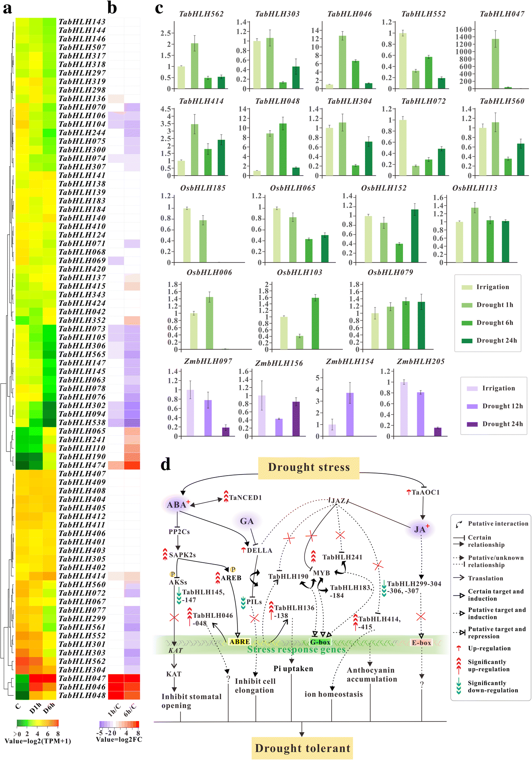Click the Stress response genes text
Image resolution: width=532 pixels, height=760 pixels.
coord(296,649)
